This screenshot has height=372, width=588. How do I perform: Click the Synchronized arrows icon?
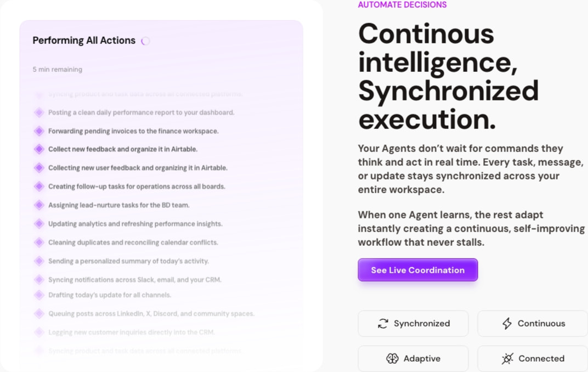(383, 324)
